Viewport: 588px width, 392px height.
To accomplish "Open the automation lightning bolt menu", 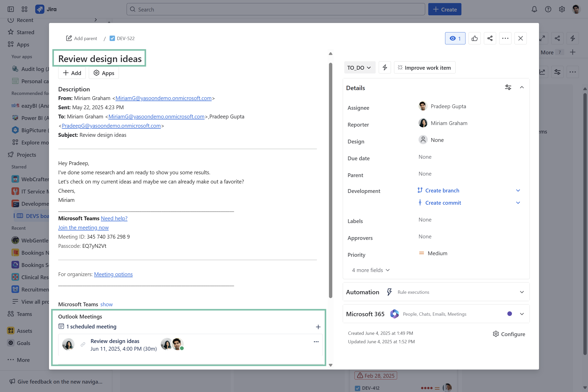I will click(385, 68).
